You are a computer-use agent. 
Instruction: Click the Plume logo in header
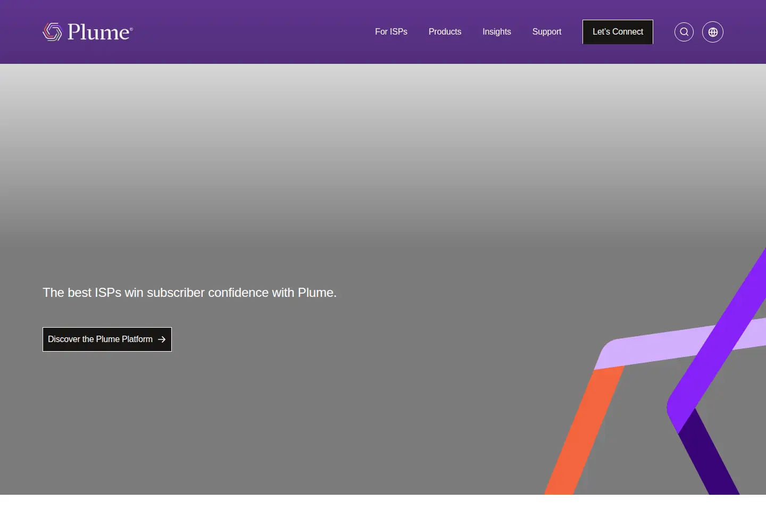tap(88, 32)
